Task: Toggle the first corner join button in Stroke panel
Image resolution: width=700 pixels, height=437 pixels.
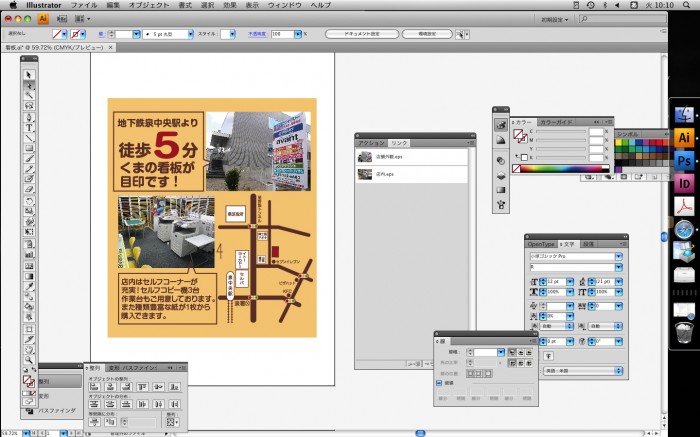Action: click(x=512, y=363)
